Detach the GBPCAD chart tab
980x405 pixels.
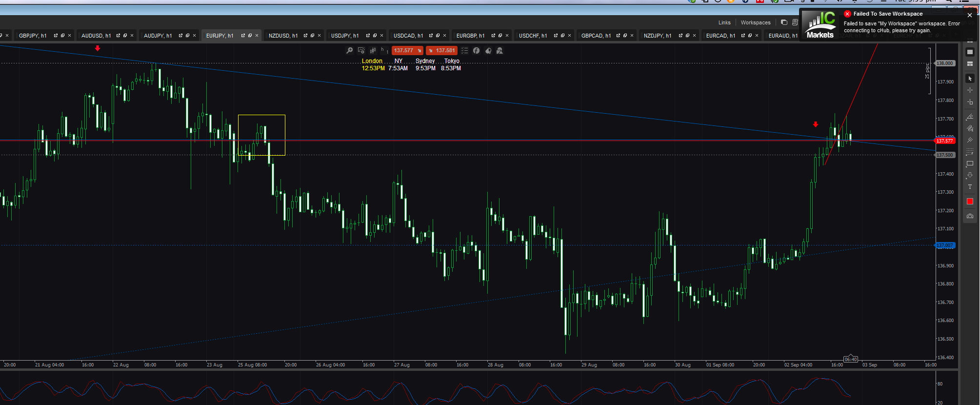click(x=618, y=36)
